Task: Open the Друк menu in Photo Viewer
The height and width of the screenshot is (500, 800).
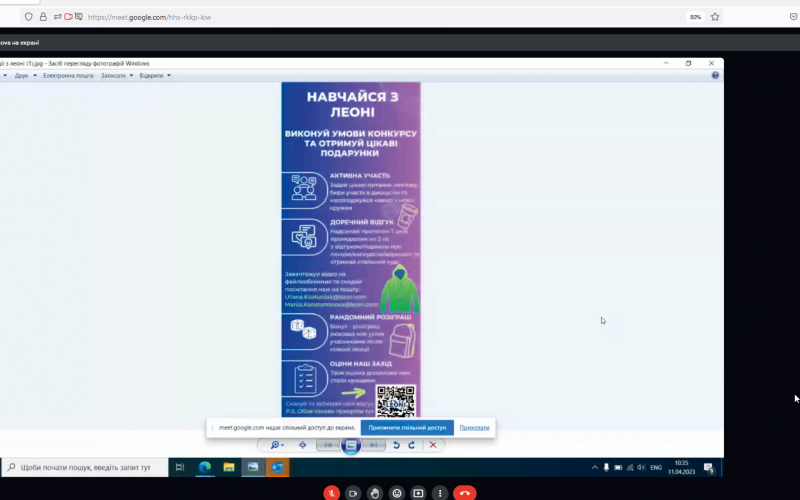Action: click(x=21, y=76)
